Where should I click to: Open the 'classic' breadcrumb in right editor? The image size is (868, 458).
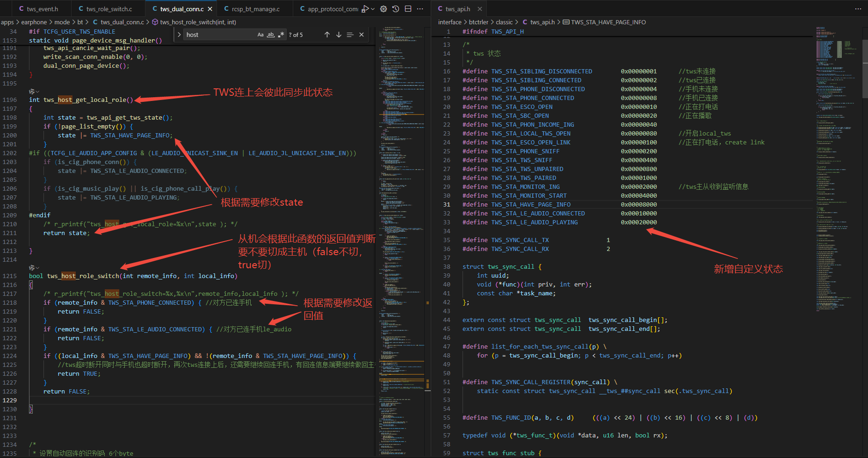(x=504, y=22)
